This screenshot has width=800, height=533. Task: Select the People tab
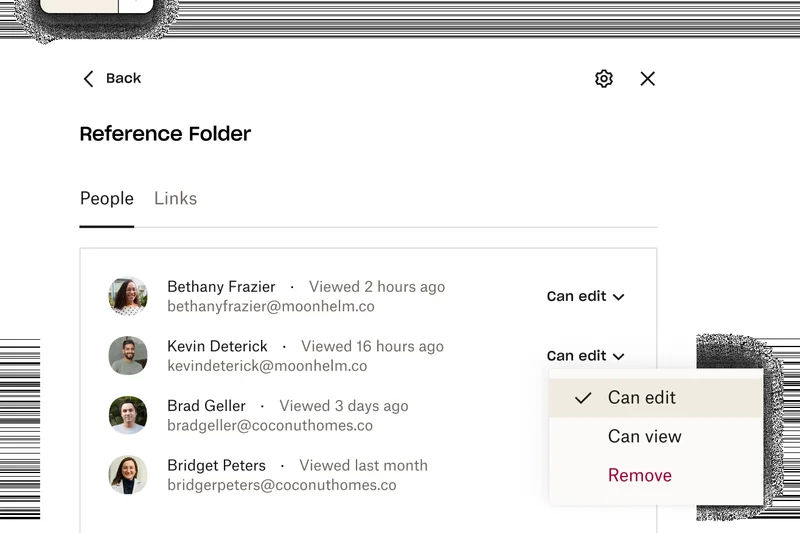107,199
